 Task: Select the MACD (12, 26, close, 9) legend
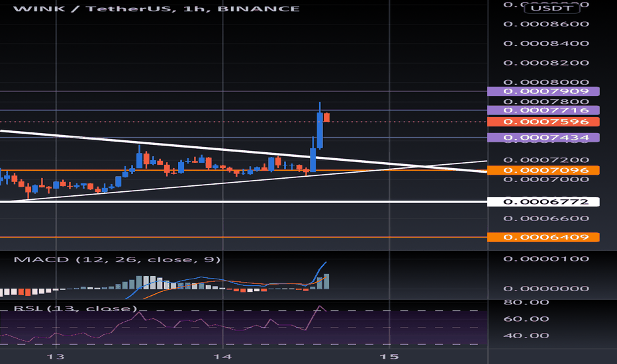(117, 259)
